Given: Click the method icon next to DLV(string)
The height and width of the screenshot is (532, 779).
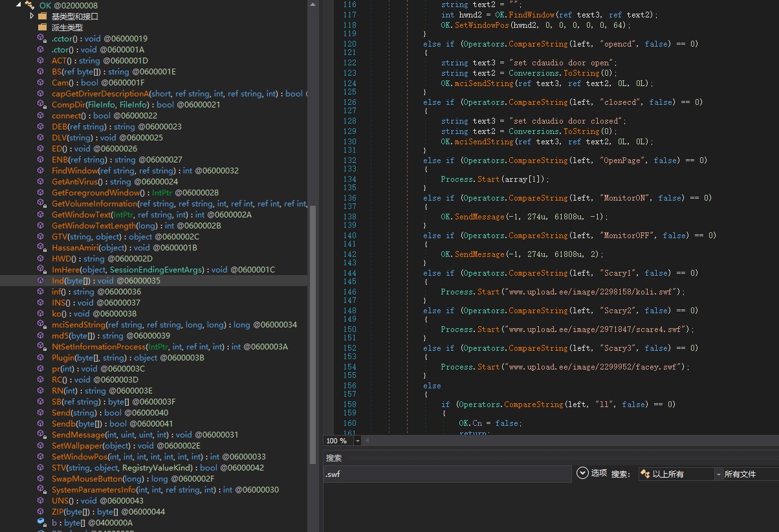Looking at the screenshot, I should [41, 137].
